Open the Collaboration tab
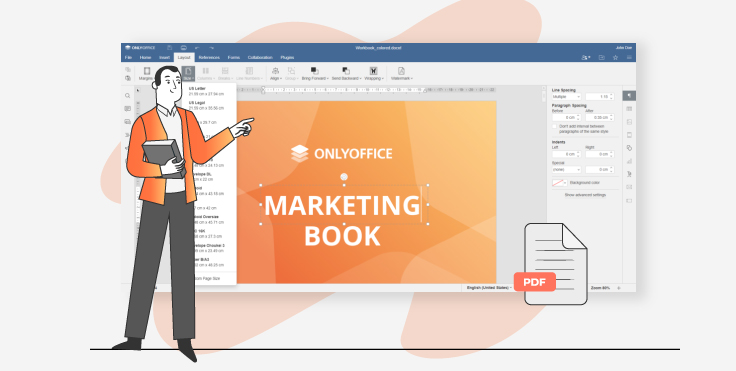736x371 pixels. pos(260,57)
